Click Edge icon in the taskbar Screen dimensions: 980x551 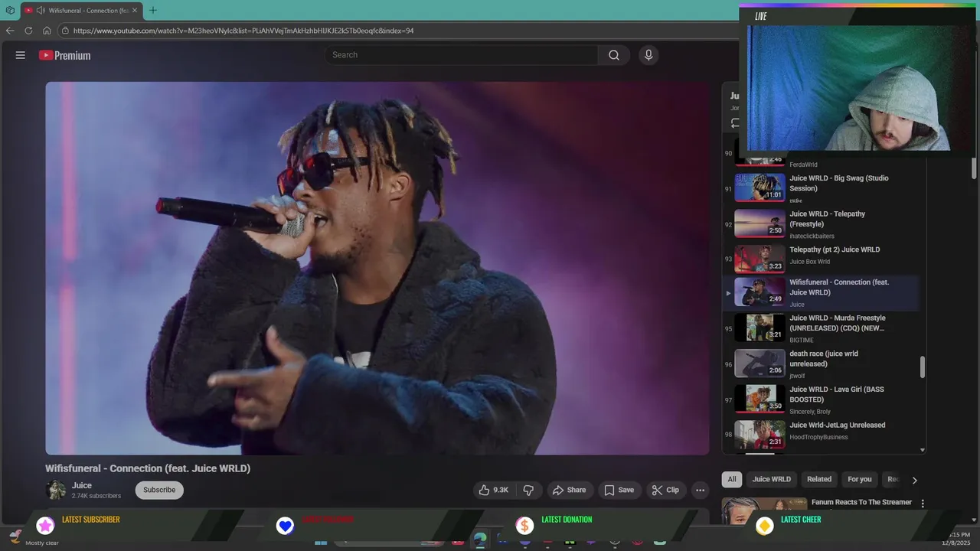pyautogui.click(x=480, y=540)
